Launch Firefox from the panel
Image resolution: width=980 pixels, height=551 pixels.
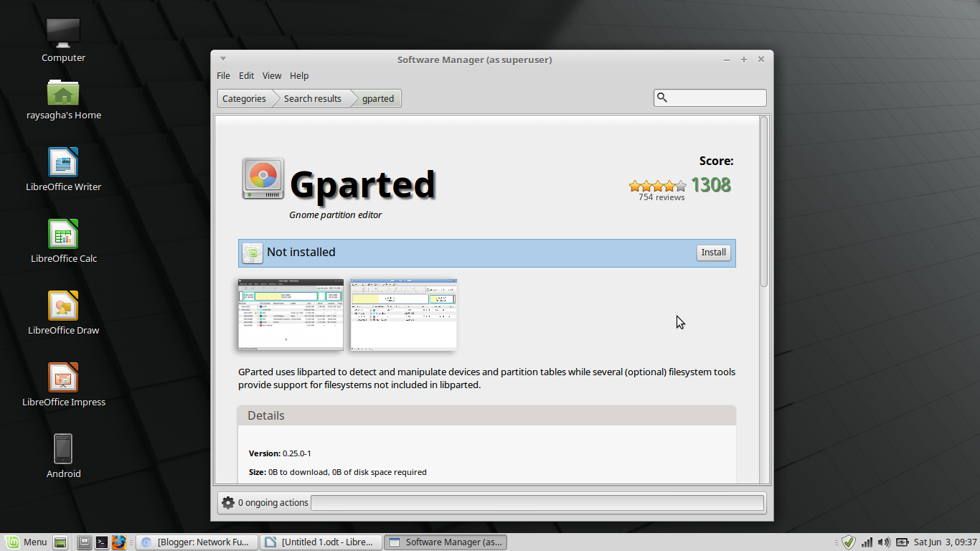[119, 542]
